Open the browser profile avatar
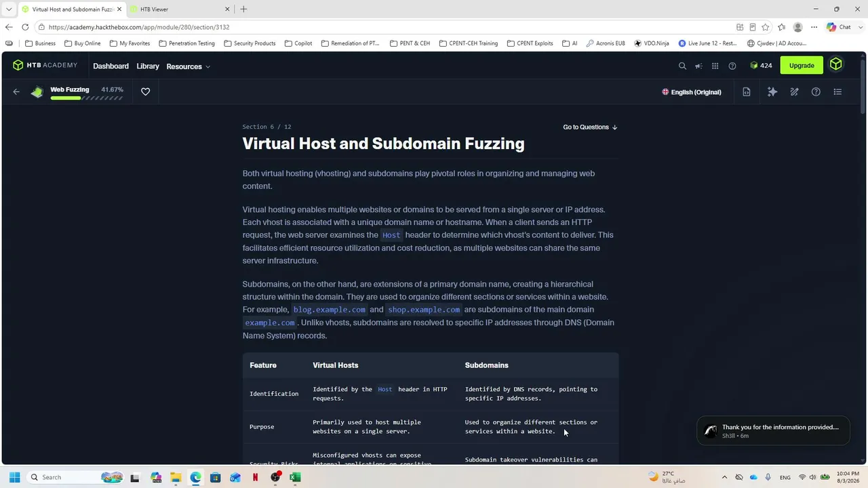Screen dimensions: 868x488 point(798,27)
